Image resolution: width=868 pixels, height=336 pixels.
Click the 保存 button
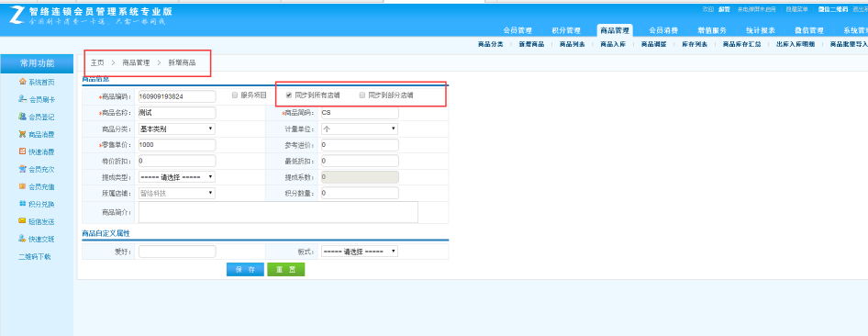[x=245, y=270]
